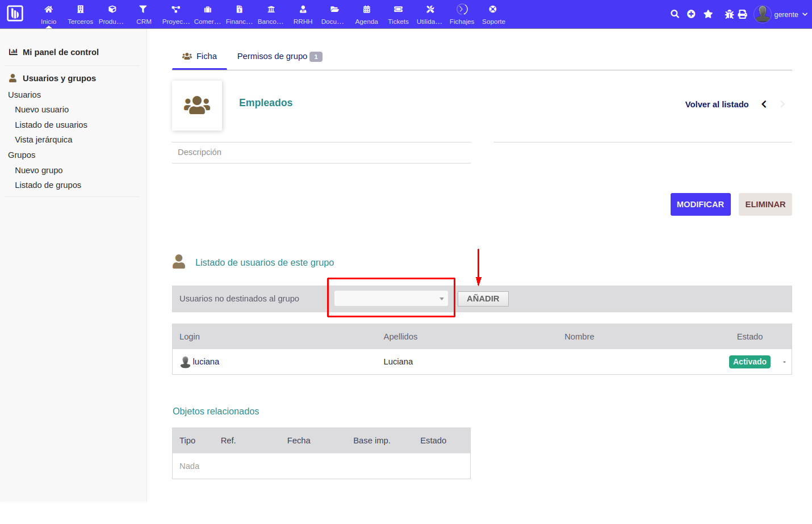Open the RRHH module
This screenshot has height=524, width=812.
pyautogui.click(x=303, y=15)
